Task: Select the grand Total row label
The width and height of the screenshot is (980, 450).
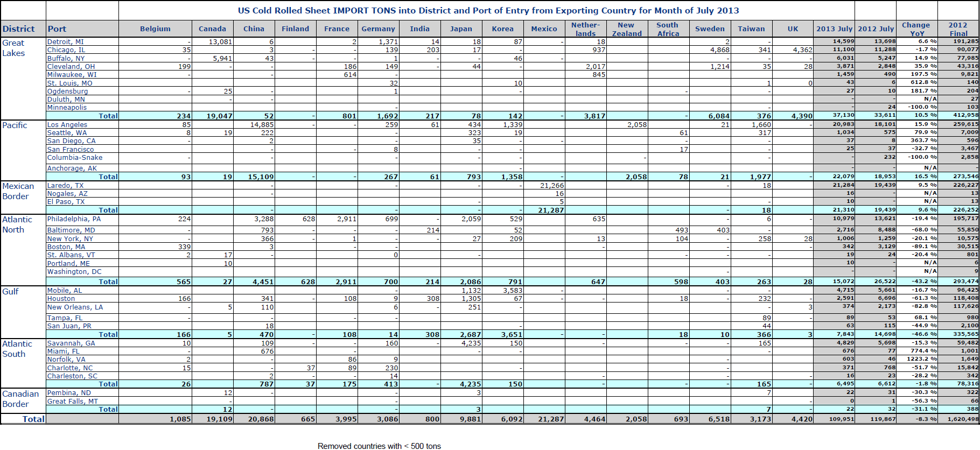Action: (x=33, y=419)
